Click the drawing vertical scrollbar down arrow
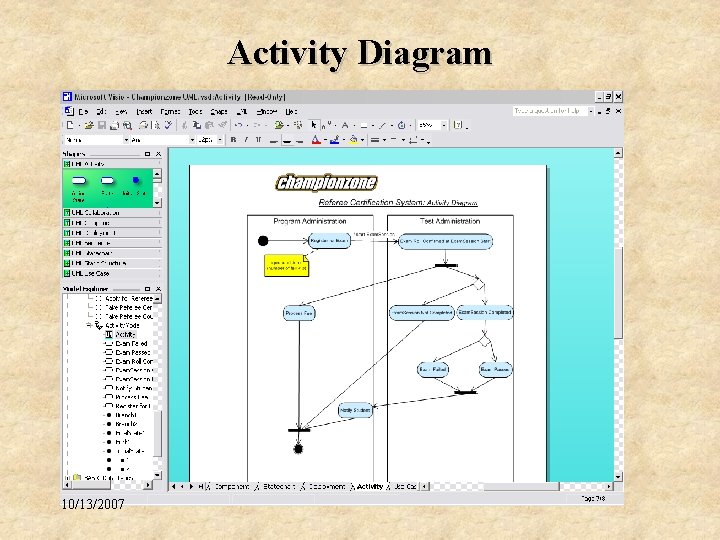 (618, 477)
